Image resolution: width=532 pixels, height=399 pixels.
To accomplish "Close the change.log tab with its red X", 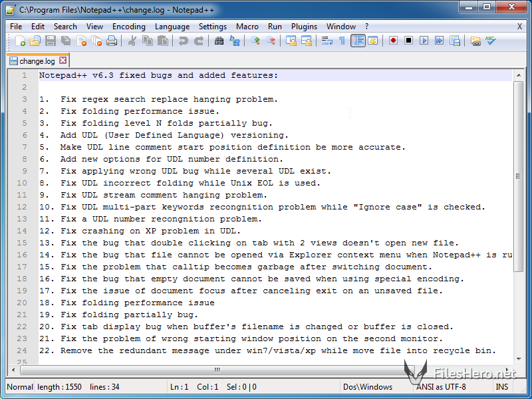I will pos(63,61).
